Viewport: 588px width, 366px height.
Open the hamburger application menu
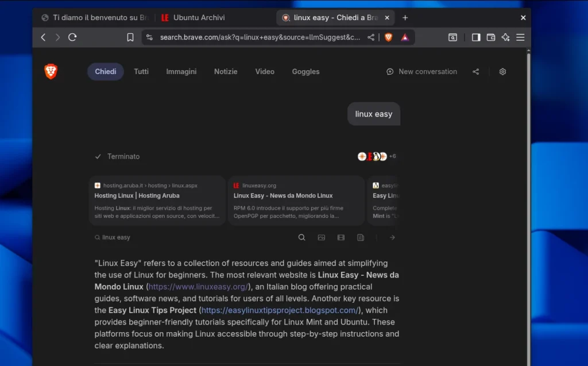click(x=520, y=37)
